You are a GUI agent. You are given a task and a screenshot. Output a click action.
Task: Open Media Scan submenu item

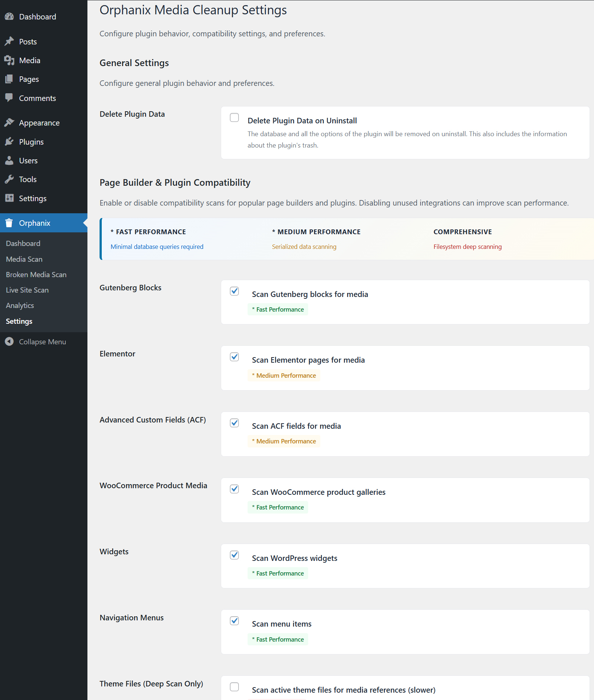[24, 259]
